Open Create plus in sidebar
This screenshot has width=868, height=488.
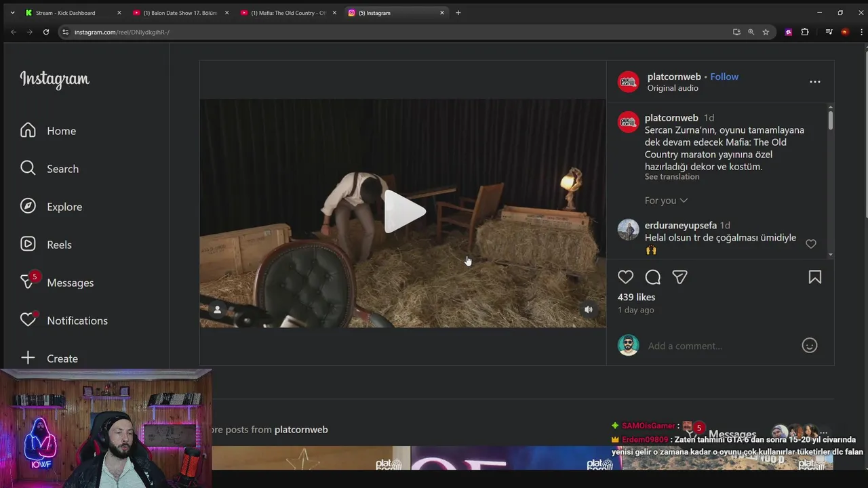click(49, 359)
